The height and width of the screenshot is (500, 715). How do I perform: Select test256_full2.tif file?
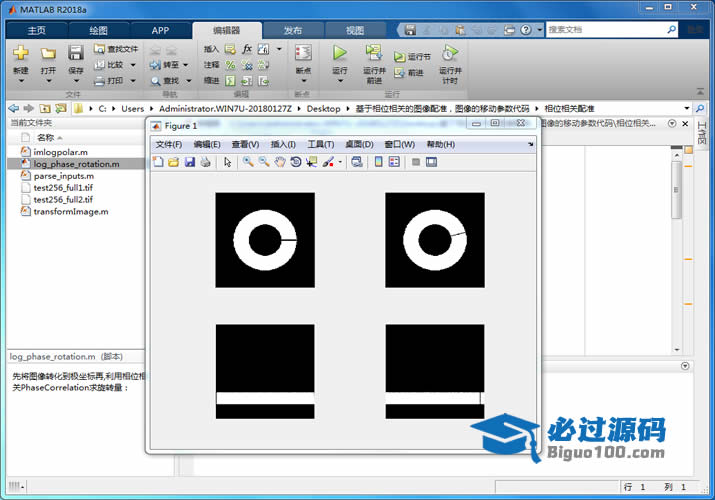(x=63, y=199)
